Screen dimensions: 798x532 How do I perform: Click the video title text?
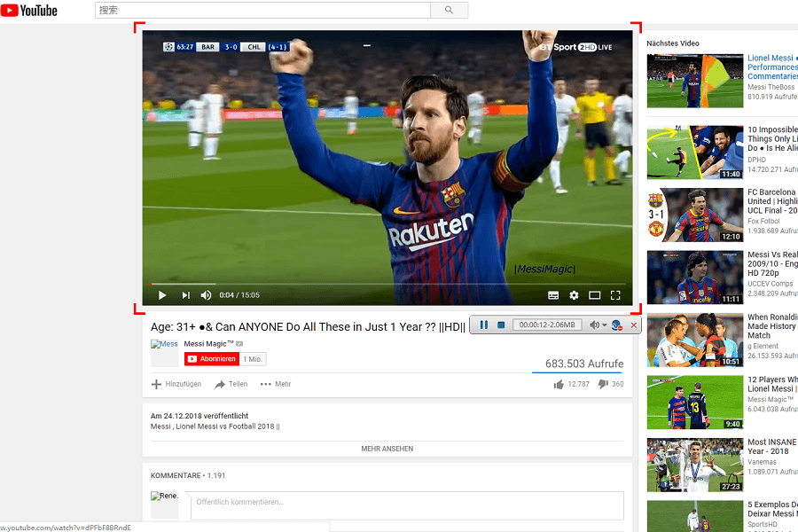click(x=308, y=327)
